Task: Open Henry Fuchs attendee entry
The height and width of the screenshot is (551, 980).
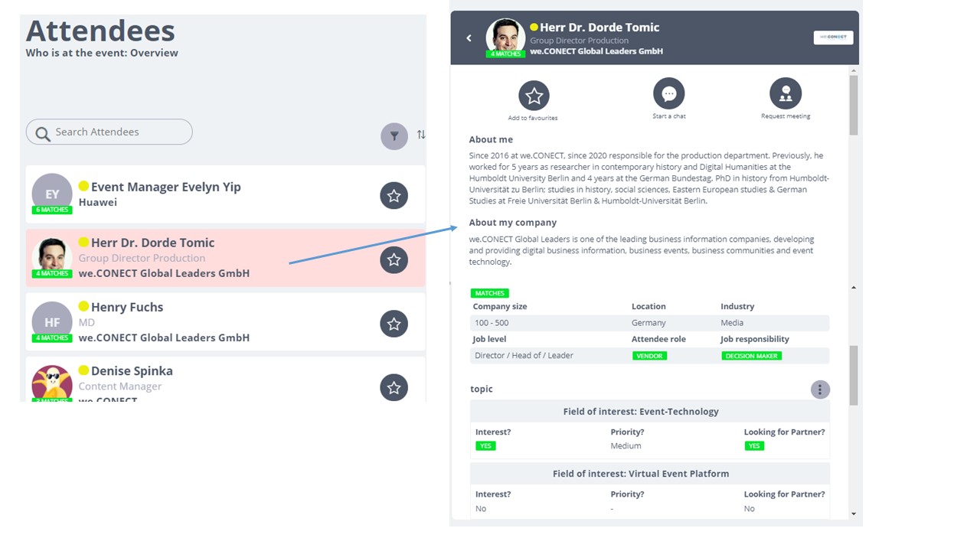Action: click(225, 321)
